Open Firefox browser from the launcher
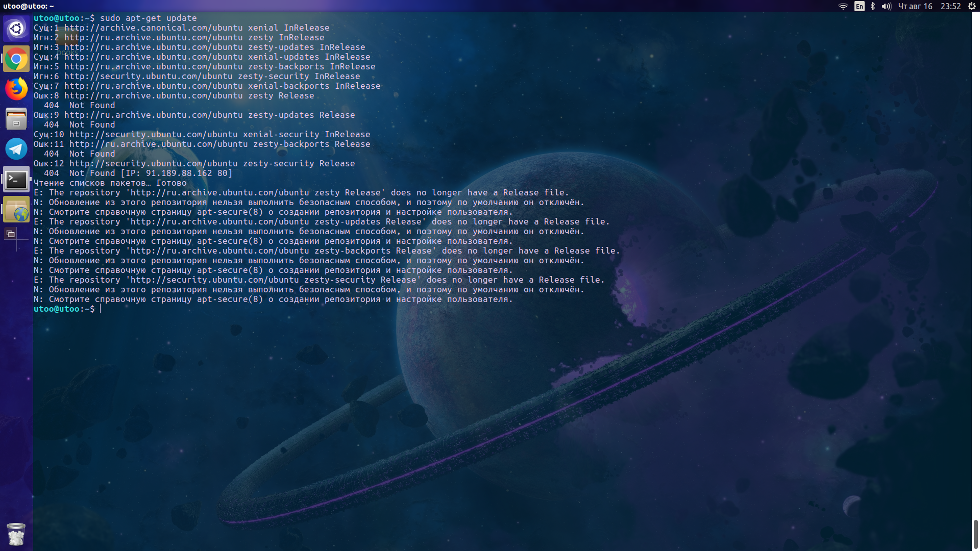980x551 pixels. (x=16, y=89)
